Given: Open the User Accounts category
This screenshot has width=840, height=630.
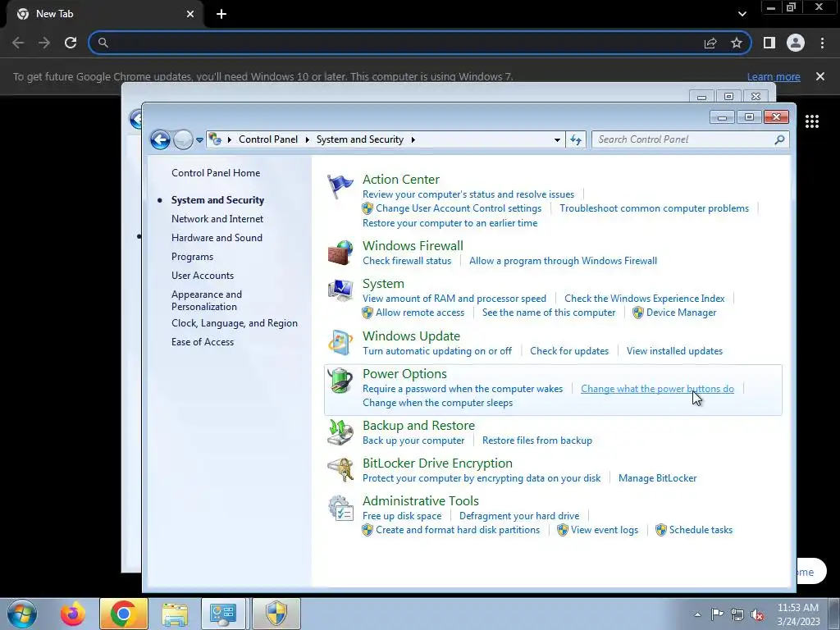Looking at the screenshot, I should (x=203, y=276).
